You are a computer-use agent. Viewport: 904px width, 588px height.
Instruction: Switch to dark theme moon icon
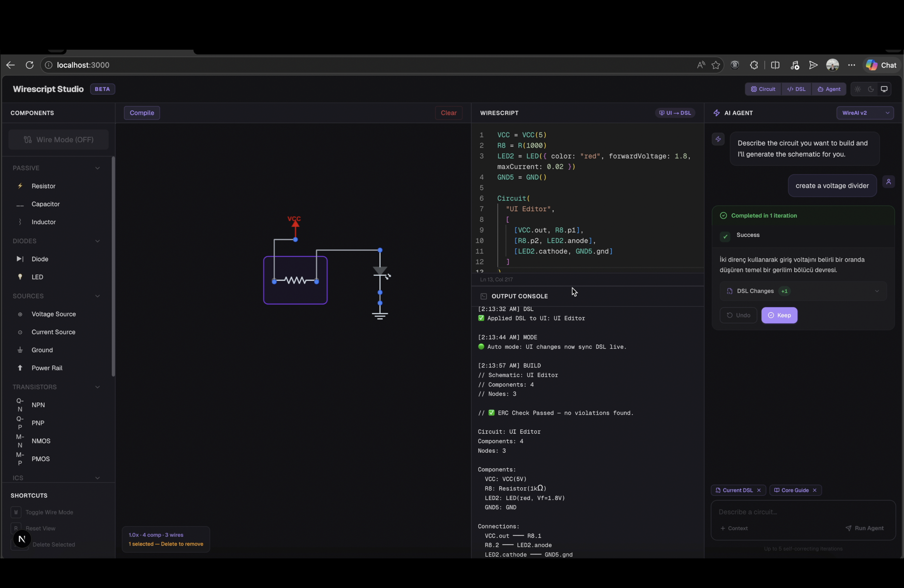click(x=871, y=89)
